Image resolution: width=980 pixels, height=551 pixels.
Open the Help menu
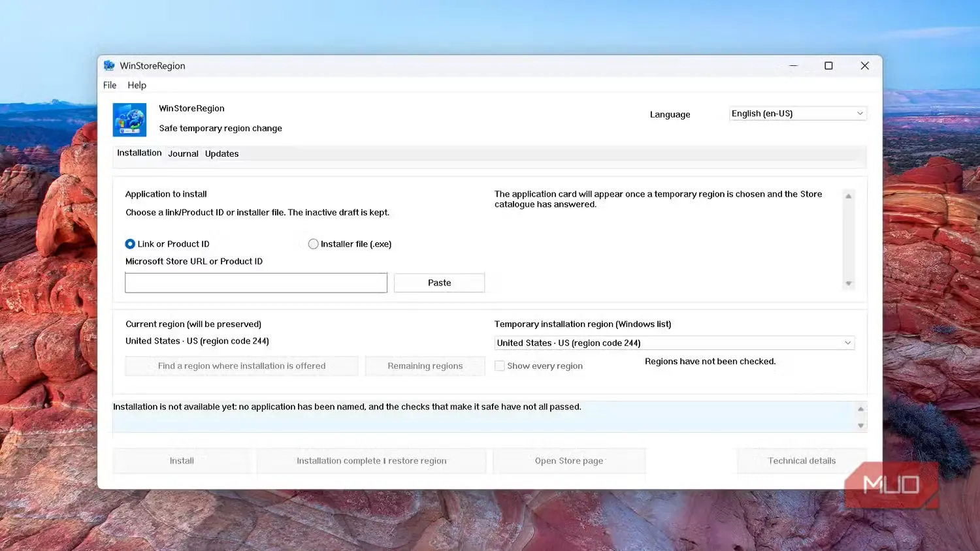(137, 86)
